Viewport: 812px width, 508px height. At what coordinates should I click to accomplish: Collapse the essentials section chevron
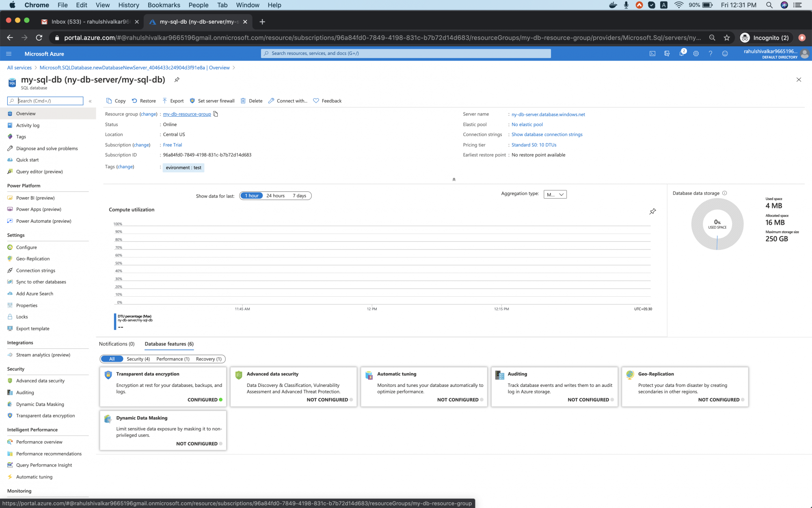coord(454,179)
